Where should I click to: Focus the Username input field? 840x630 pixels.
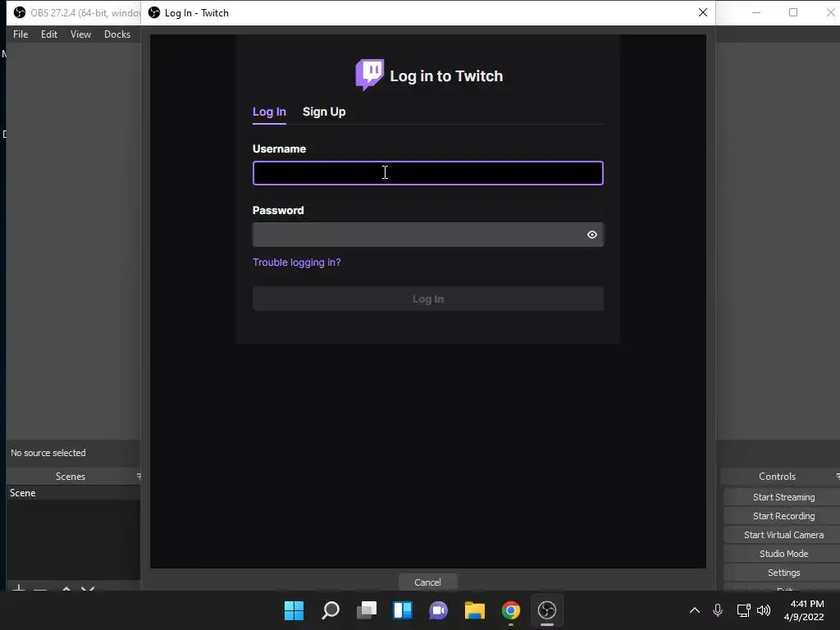pos(428,173)
